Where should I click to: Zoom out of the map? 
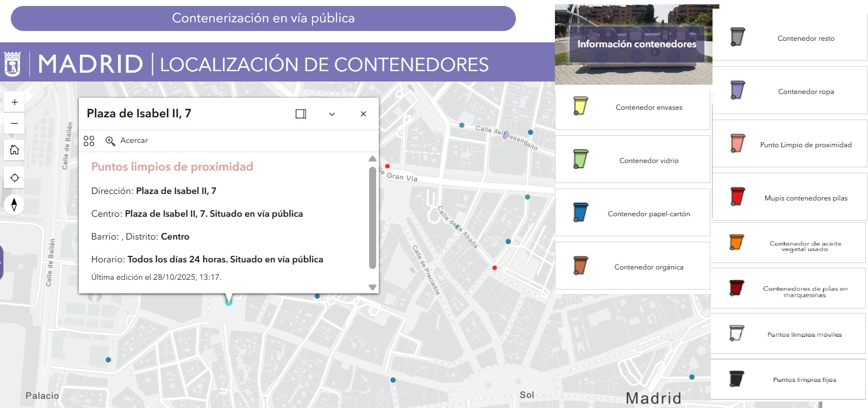[15, 123]
